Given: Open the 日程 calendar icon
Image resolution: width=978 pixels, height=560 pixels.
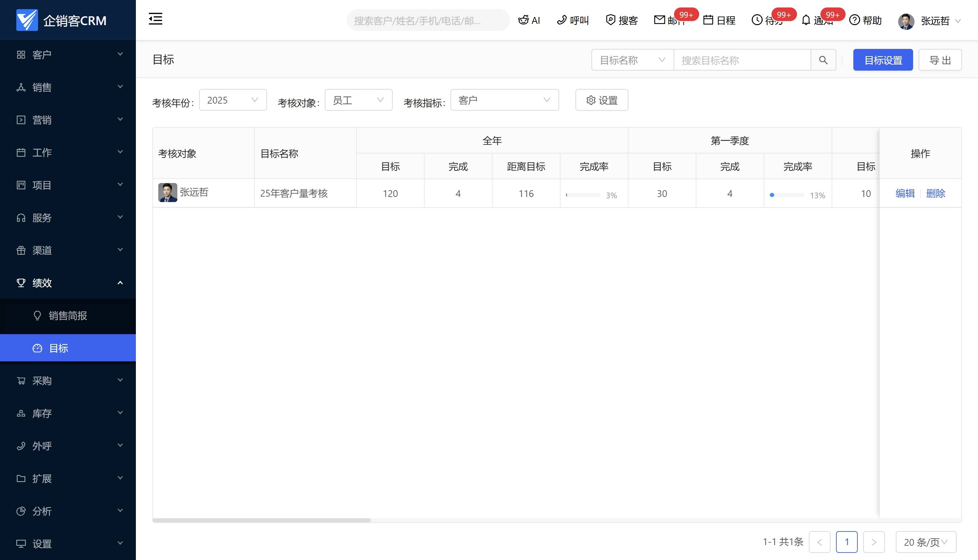Looking at the screenshot, I should [x=708, y=20].
